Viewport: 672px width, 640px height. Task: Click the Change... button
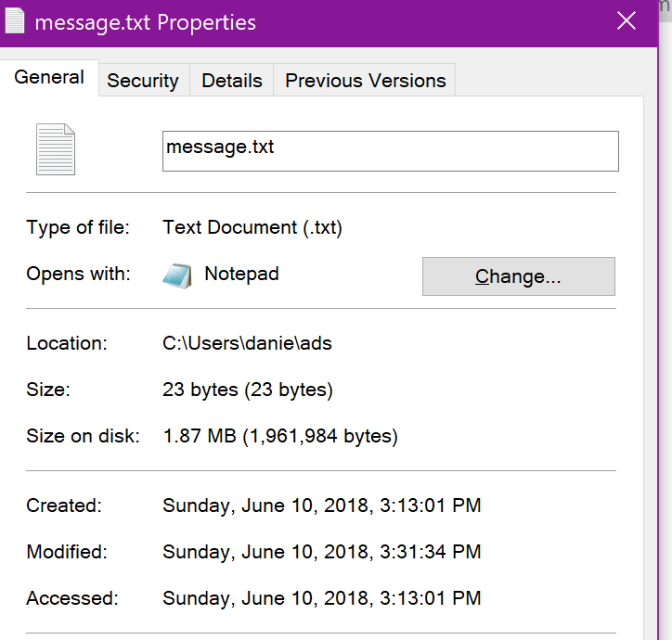[x=519, y=276]
